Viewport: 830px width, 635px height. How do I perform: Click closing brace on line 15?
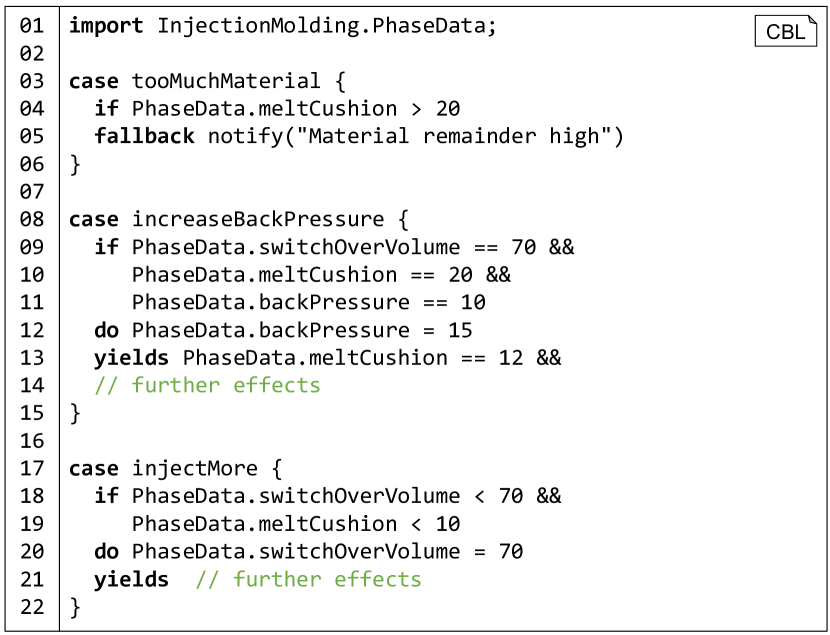pyautogui.click(x=75, y=413)
